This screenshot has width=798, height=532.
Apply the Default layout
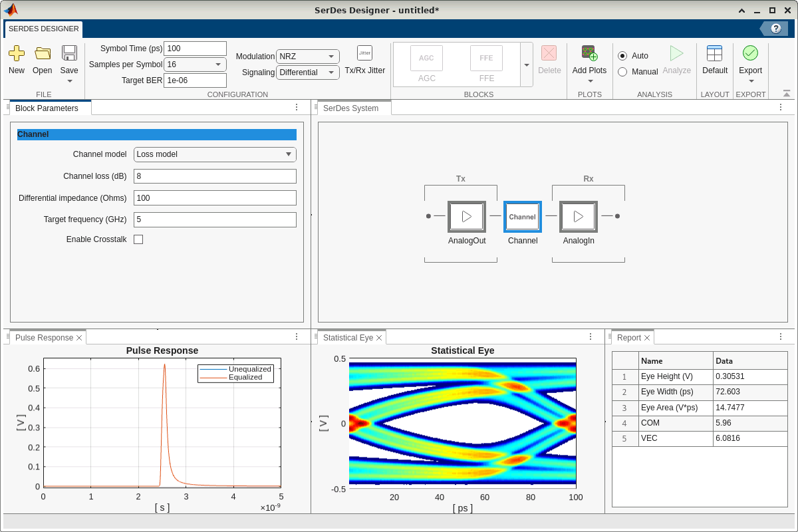click(x=714, y=54)
